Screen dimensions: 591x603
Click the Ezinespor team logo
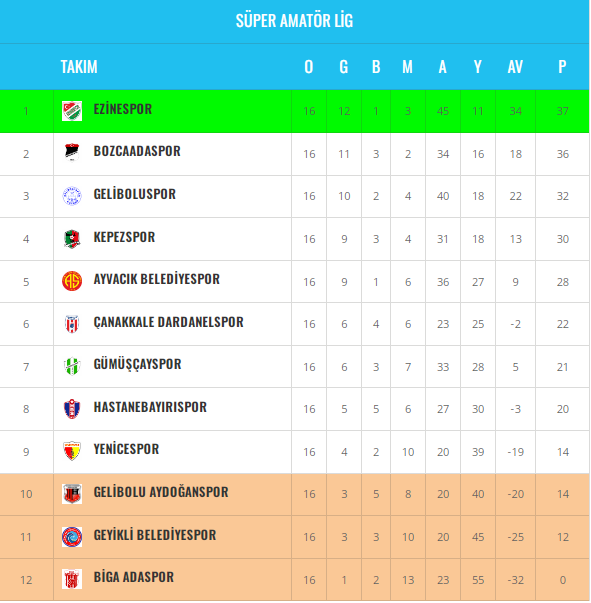72,111
